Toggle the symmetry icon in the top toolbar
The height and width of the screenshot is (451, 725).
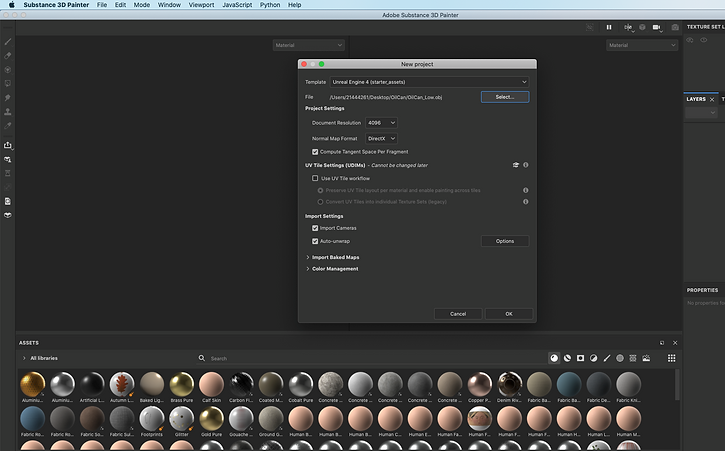tap(628, 27)
